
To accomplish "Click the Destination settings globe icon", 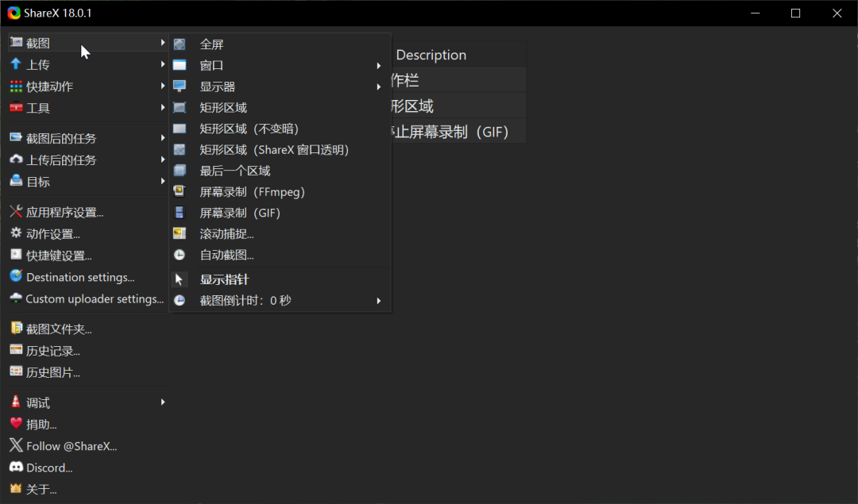I will tap(16, 276).
